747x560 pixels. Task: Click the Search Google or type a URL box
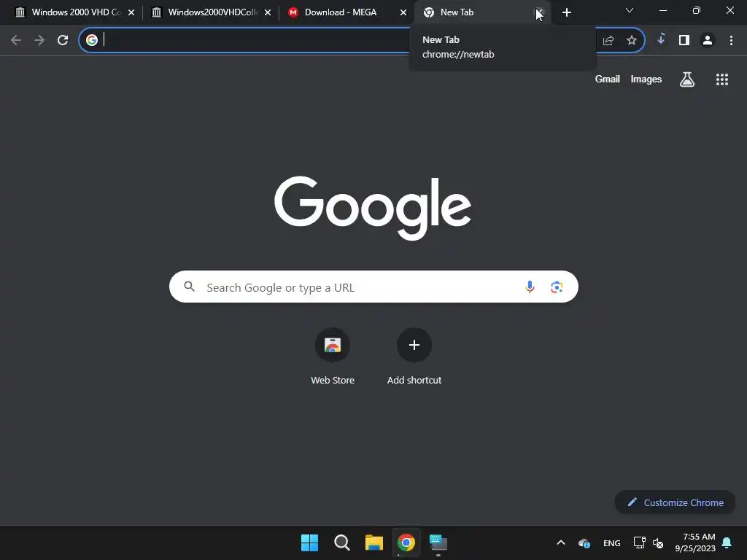tap(373, 287)
